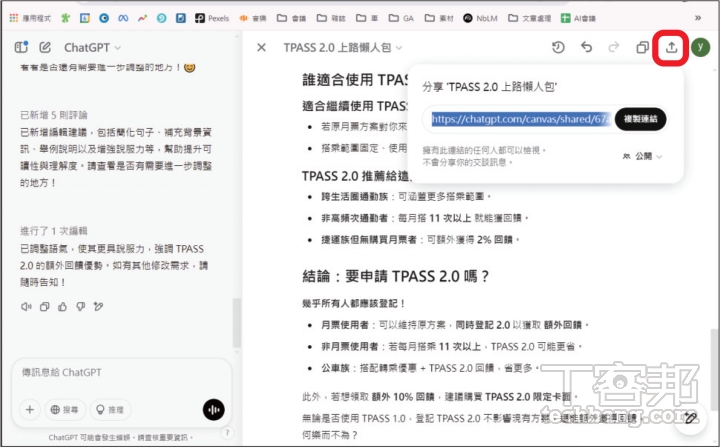Open the Pexels bookmark
The image size is (720, 448).
[x=212, y=18]
